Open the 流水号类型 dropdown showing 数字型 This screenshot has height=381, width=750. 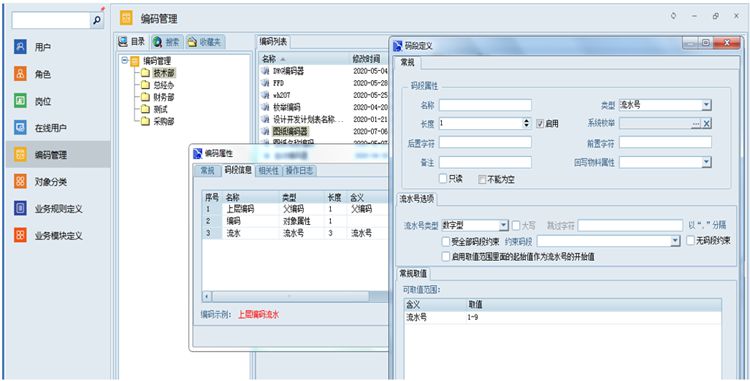pos(504,225)
